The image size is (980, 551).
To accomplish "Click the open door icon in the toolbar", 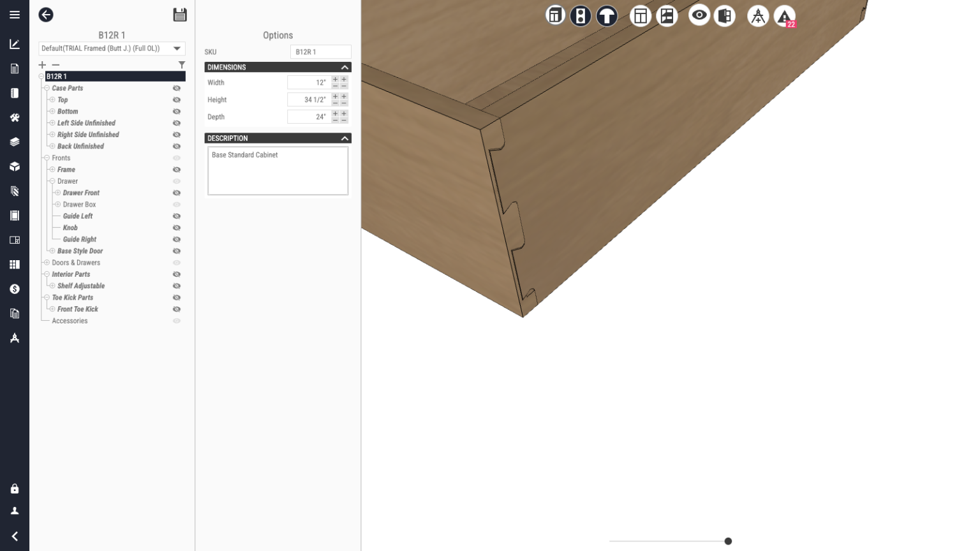I will pos(725,15).
